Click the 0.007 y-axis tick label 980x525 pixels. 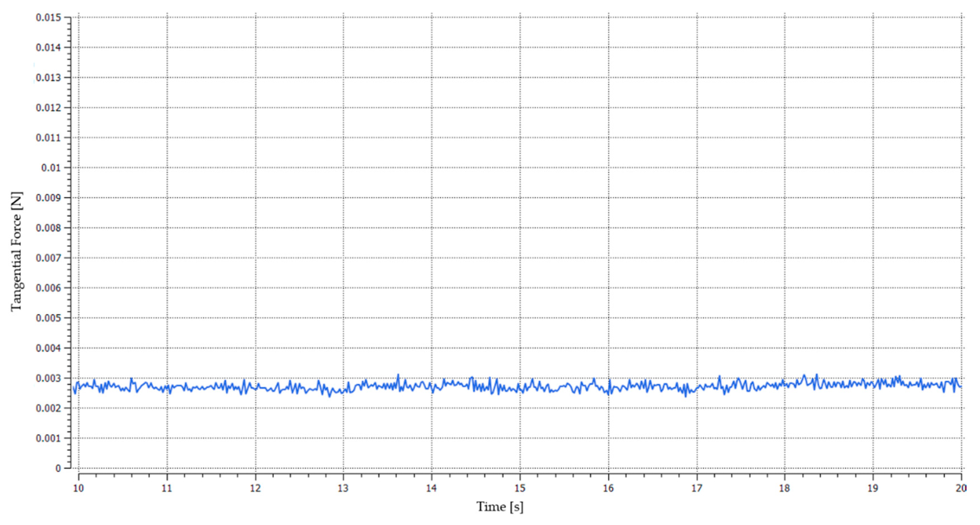coord(48,258)
